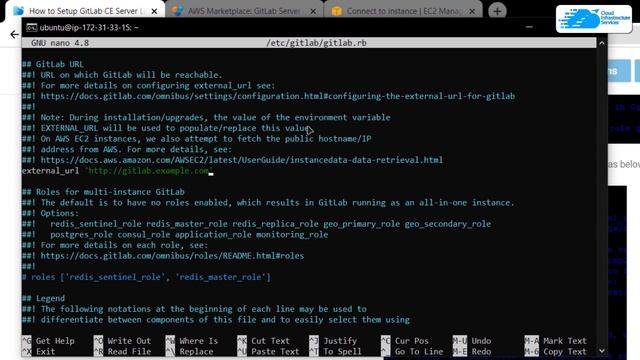Switch to the How to Setup GitLab CE Server tab
The width and height of the screenshot is (640, 360).
click(84, 11)
